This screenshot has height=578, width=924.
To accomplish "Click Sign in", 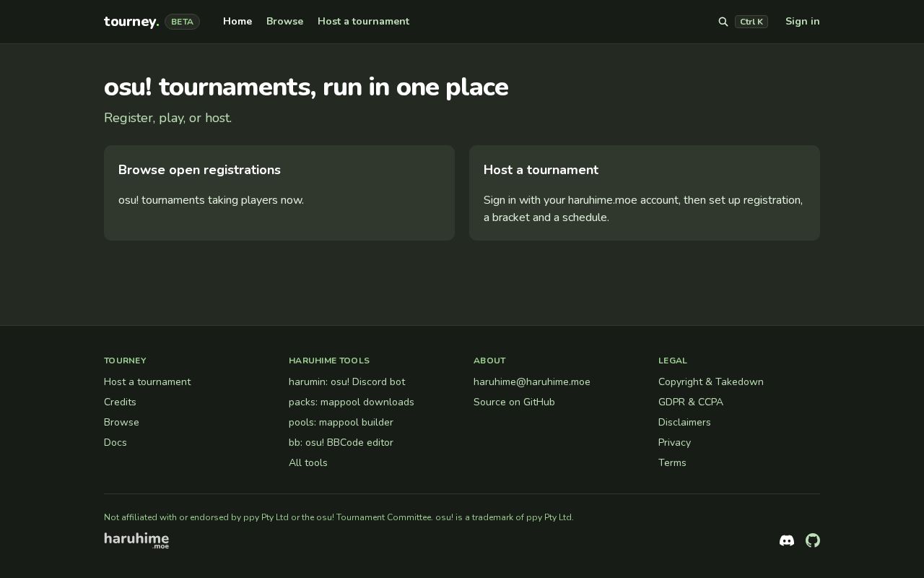I will click(x=803, y=22).
